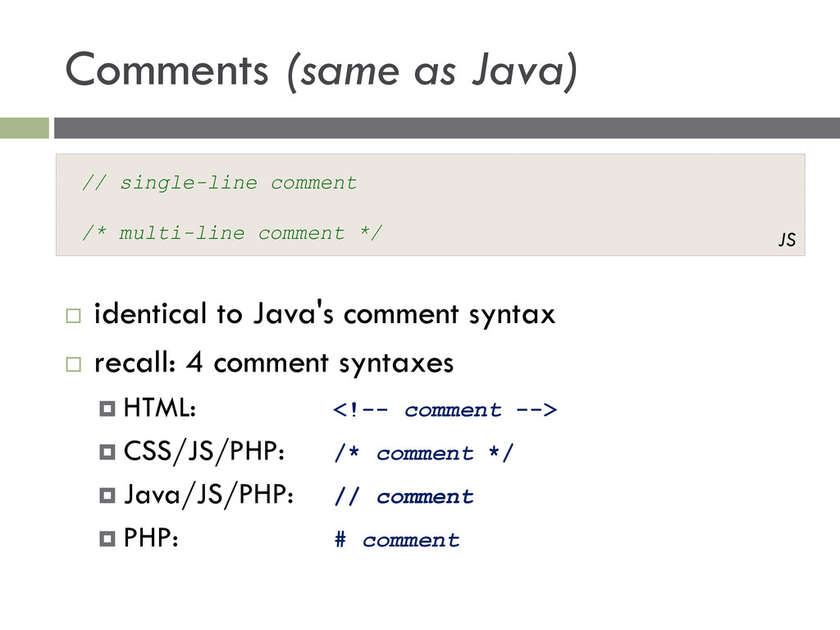This screenshot has height=630, width=840.
Task: Click the green accent block under title
Action: [x=24, y=128]
